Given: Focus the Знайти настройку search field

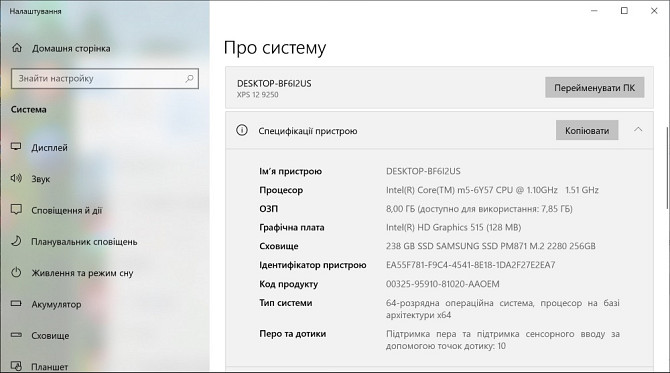Looking at the screenshot, I should tap(105, 79).
